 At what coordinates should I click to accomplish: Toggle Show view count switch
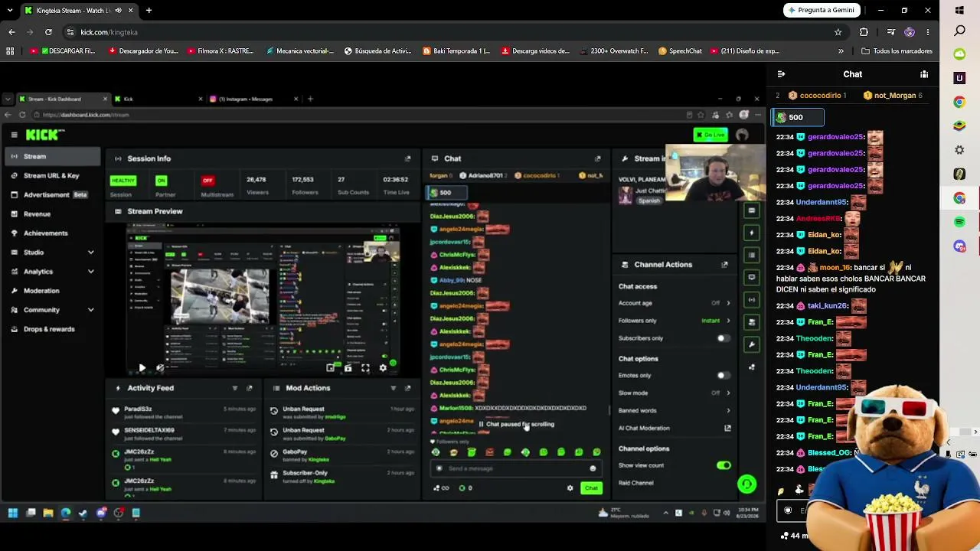tap(724, 465)
